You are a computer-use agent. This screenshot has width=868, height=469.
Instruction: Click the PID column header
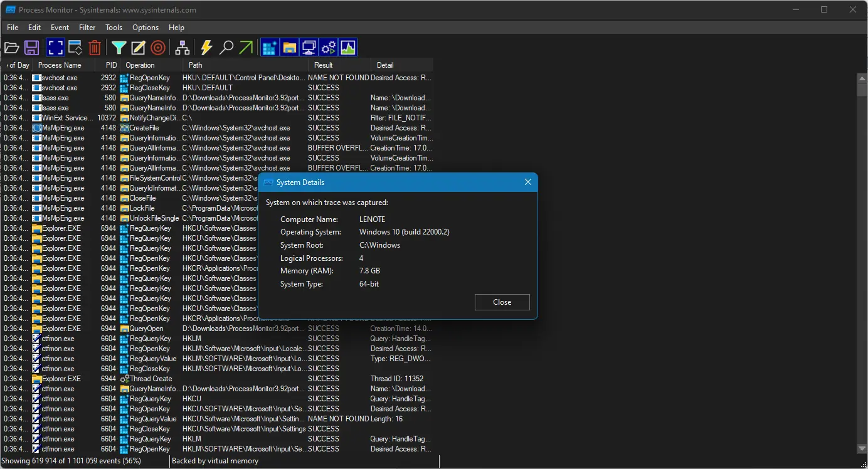[x=108, y=65]
